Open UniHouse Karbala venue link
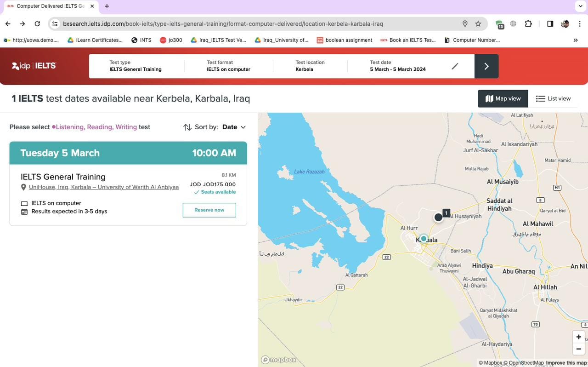Image resolution: width=588 pixels, height=367 pixels. [104, 187]
